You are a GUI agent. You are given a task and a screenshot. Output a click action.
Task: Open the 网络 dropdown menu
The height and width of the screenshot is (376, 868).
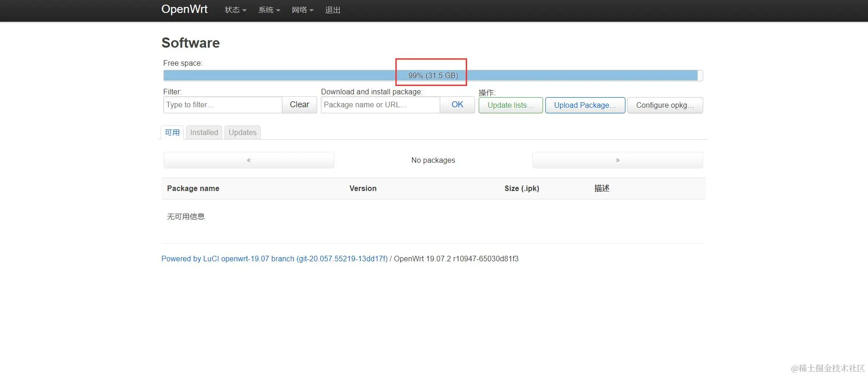pyautogui.click(x=302, y=10)
